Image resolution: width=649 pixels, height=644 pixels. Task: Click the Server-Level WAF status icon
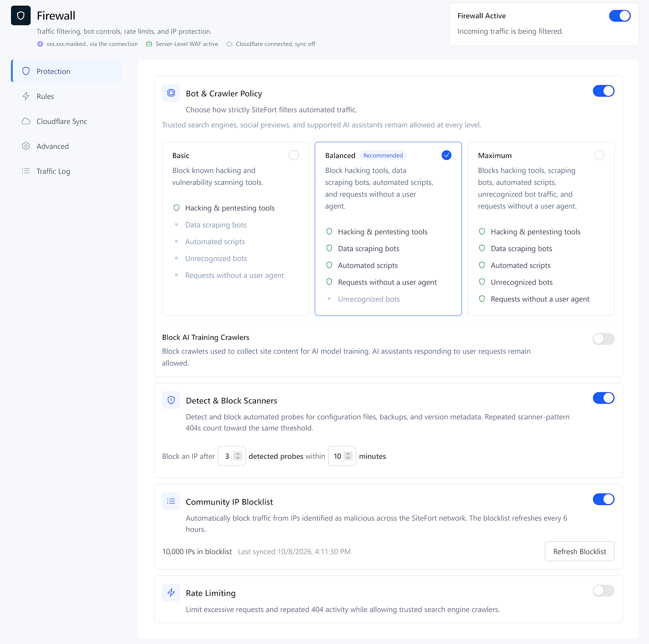click(149, 44)
